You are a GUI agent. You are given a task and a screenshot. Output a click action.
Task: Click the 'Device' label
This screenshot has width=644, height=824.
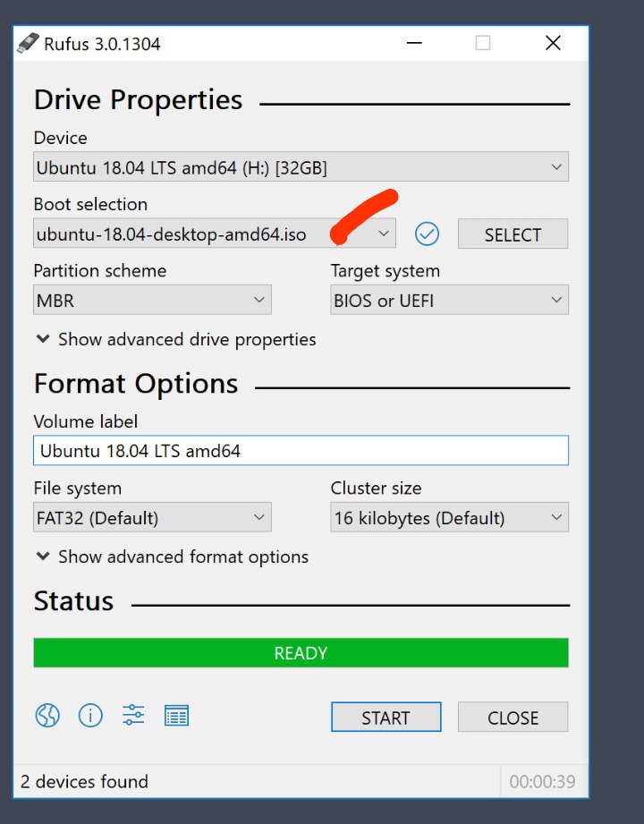(x=61, y=138)
